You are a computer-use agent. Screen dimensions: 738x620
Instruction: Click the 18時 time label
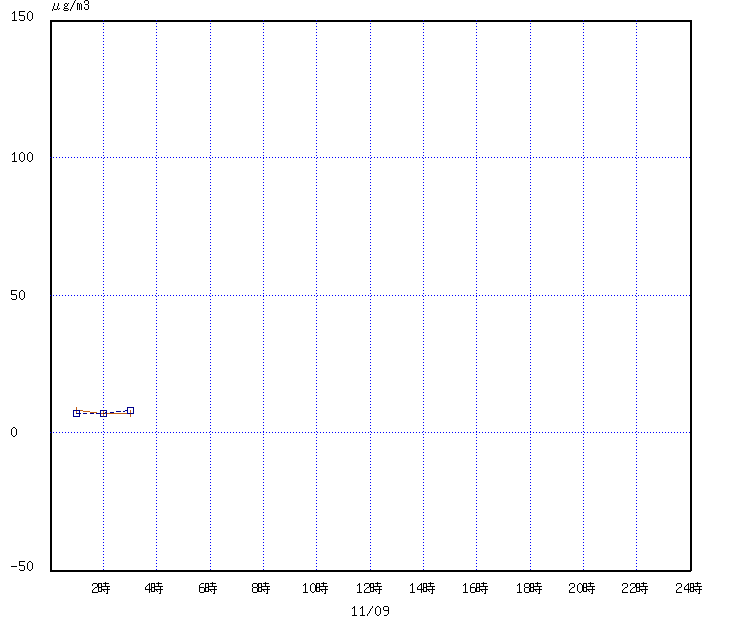pos(529,589)
